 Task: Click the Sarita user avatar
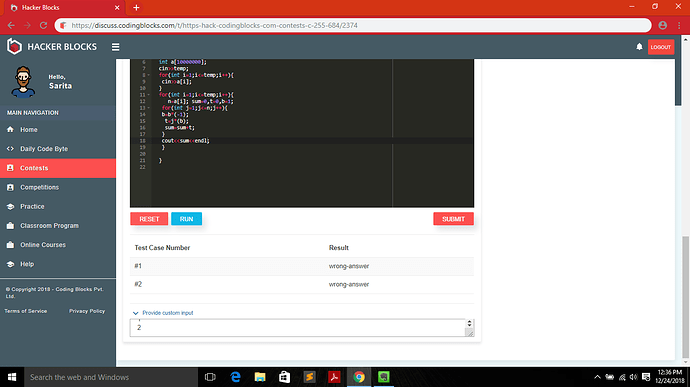point(23,81)
